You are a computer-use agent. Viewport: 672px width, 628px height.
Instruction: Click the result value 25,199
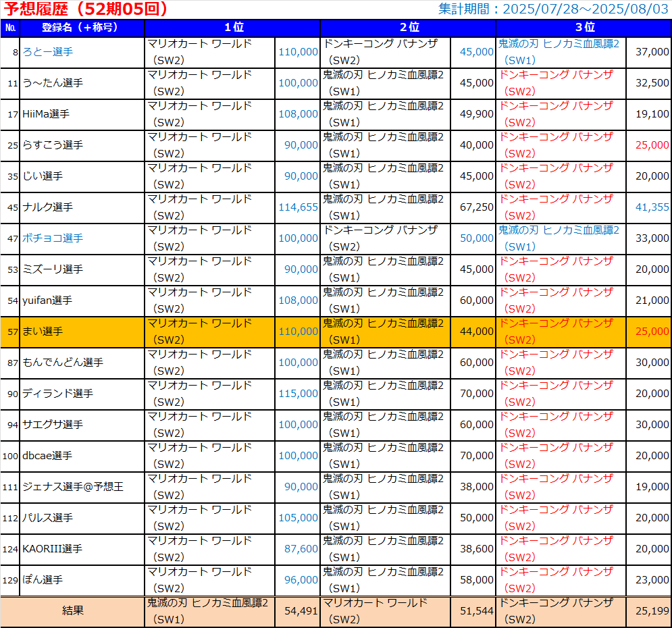[x=652, y=611]
